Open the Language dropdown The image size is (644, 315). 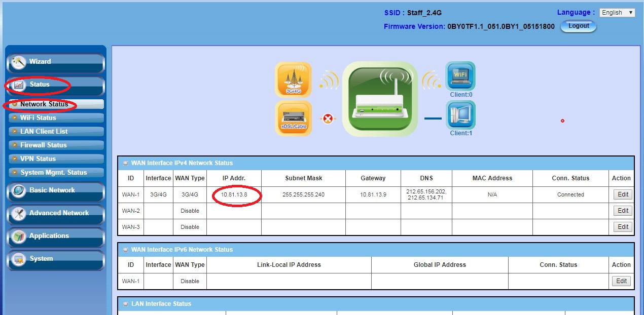[617, 13]
